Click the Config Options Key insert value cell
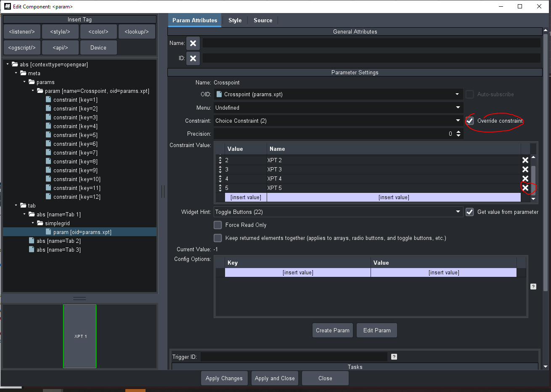551x392 pixels. point(298,273)
